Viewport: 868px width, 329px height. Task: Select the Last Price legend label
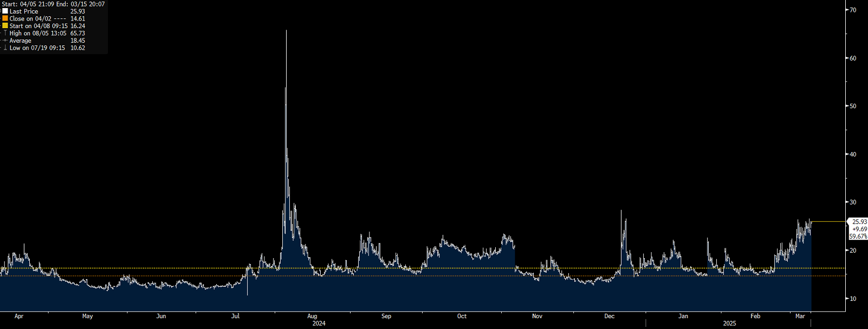pyautogui.click(x=24, y=11)
